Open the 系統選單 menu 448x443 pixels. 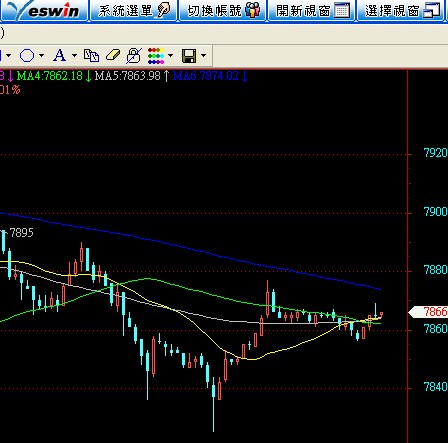click(x=134, y=10)
